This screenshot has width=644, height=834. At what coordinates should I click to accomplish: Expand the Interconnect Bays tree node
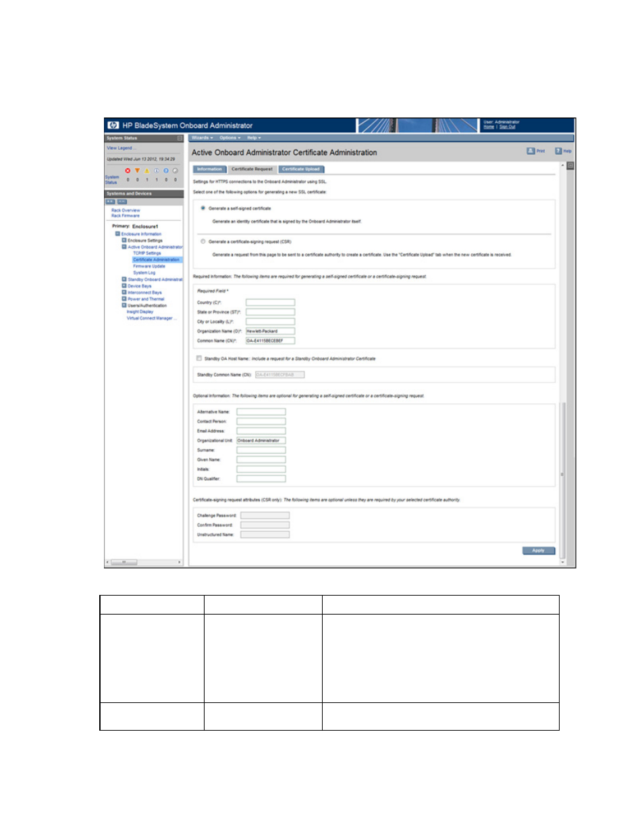tap(124, 292)
